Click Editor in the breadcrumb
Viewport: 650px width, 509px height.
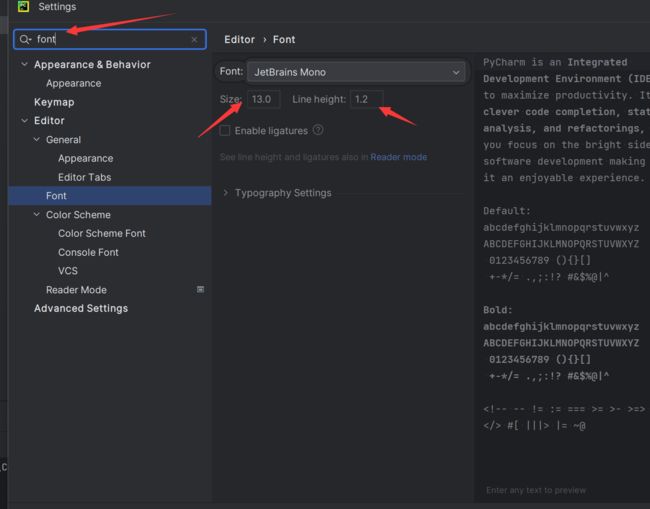tap(239, 39)
